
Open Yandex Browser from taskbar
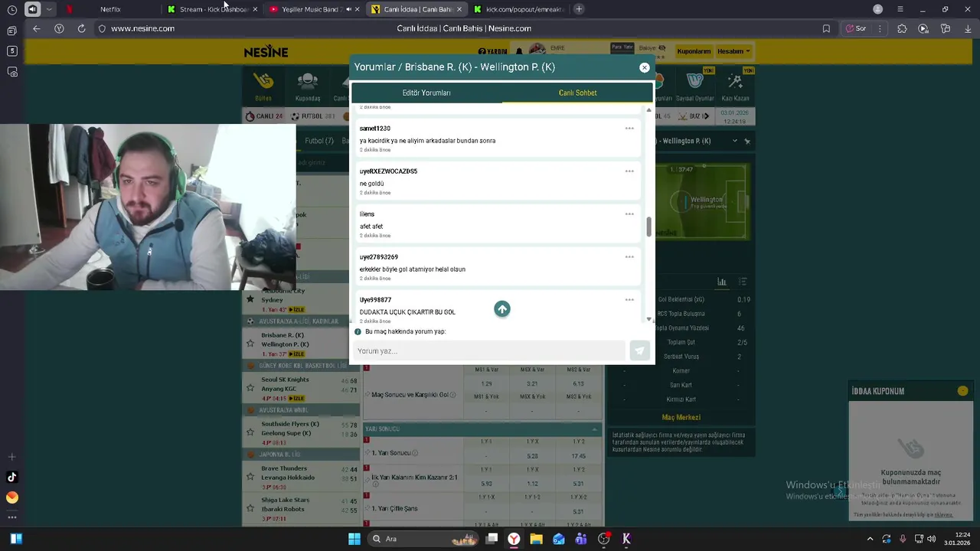514,539
